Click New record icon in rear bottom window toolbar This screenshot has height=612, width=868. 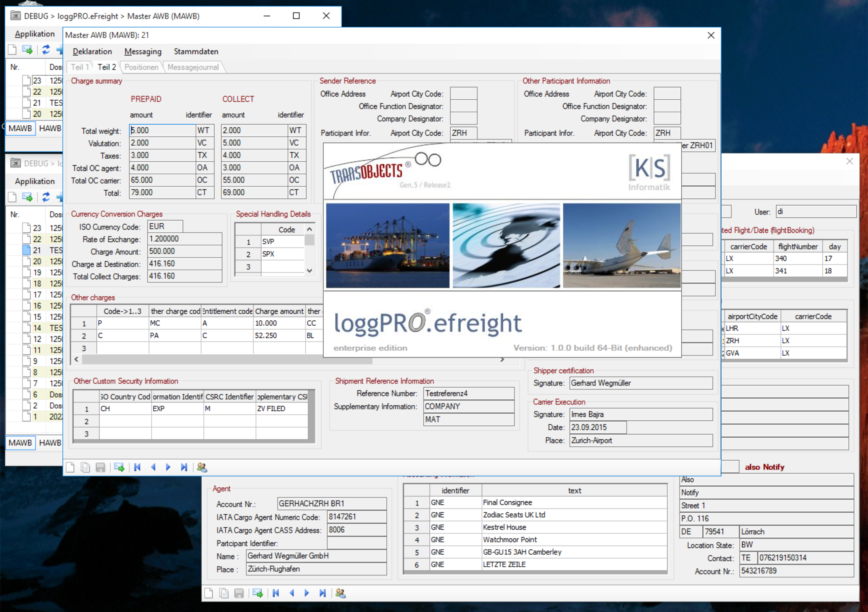[x=209, y=593]
